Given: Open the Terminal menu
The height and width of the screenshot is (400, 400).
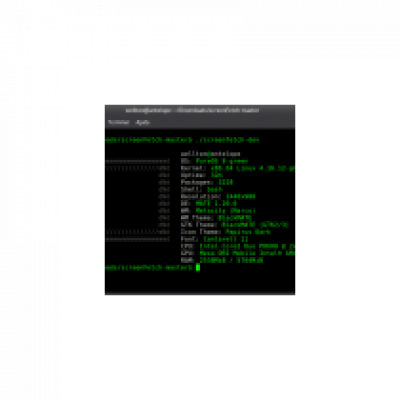Looking at the screenshot, I should [119, 122].
